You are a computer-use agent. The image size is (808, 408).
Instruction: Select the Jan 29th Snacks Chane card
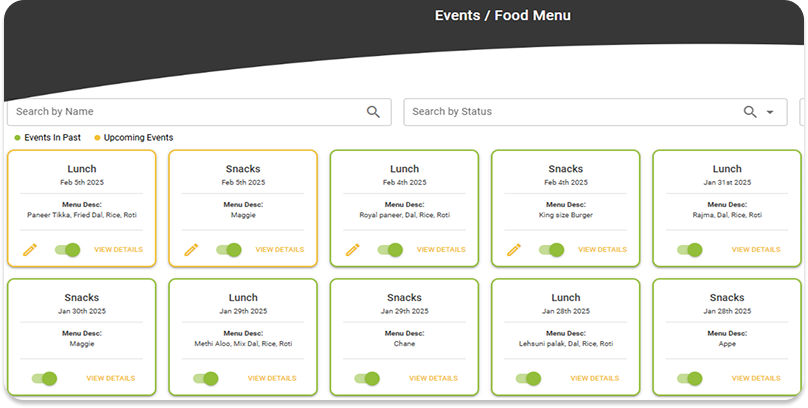coord(405,337)
